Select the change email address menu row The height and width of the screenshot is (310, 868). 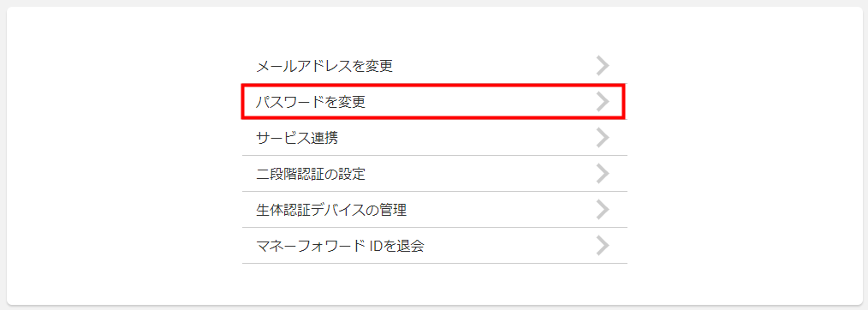tap(435, 66)
